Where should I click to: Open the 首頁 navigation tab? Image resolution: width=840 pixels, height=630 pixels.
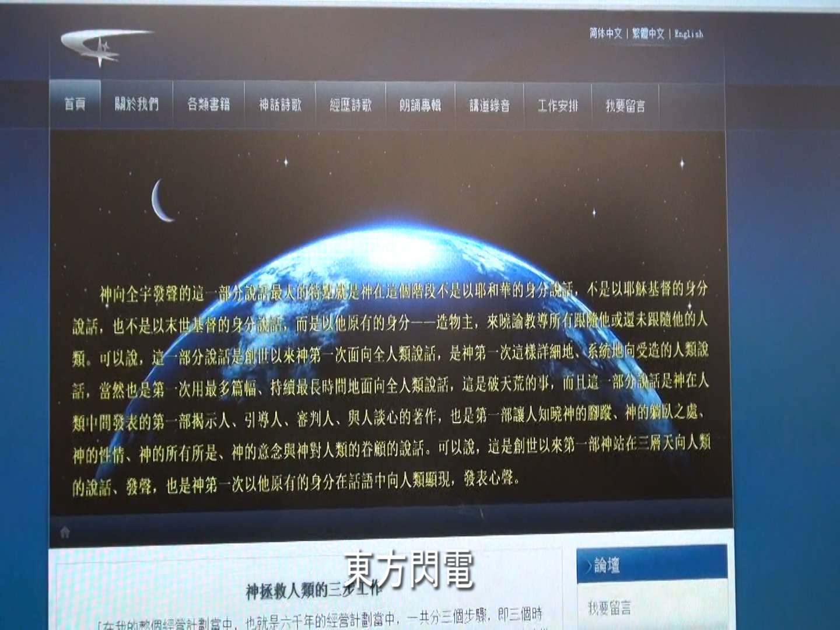pos(75,104)
